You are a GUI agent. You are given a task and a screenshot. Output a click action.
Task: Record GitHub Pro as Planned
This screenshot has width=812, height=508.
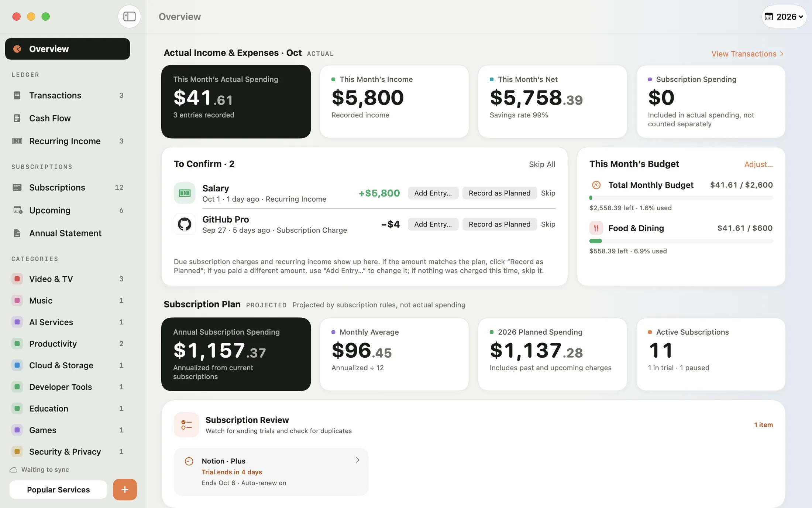pyautogui.click(x=499, y=224)
